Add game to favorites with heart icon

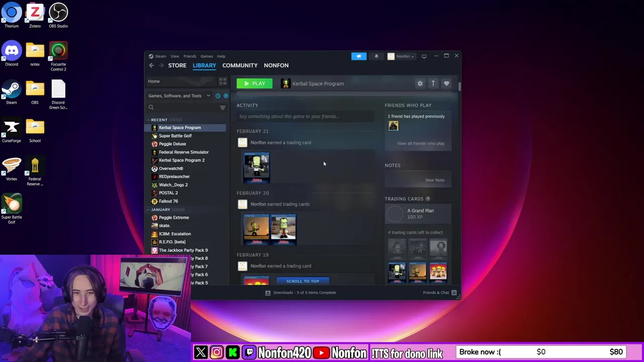[x=446, y=83]
